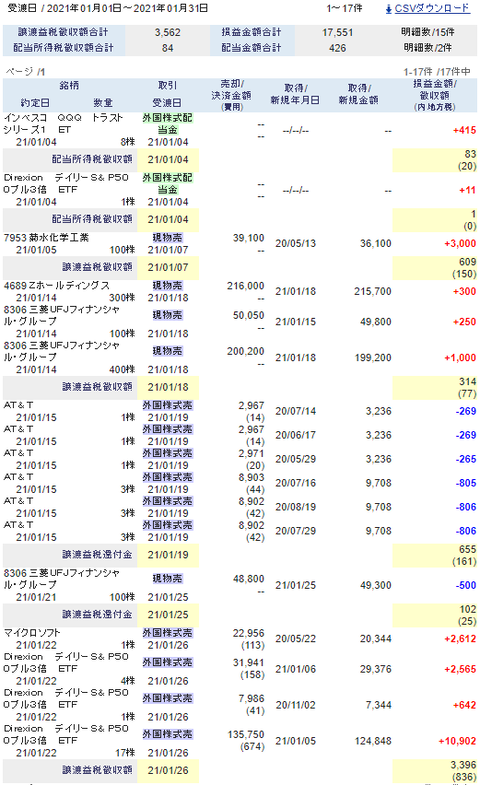Click the 7953 積水化学工業 stock name
This screenshot has width=480, height=785.
46,238
